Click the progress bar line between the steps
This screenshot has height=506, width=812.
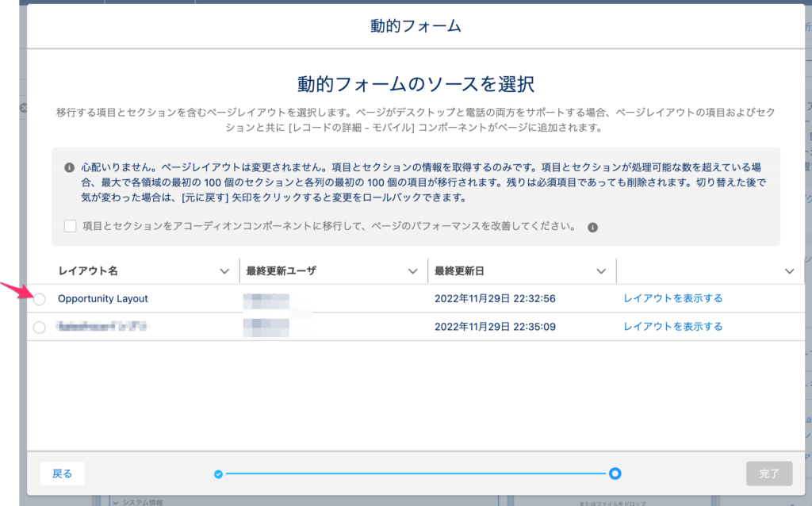click(x=416, y=473)
